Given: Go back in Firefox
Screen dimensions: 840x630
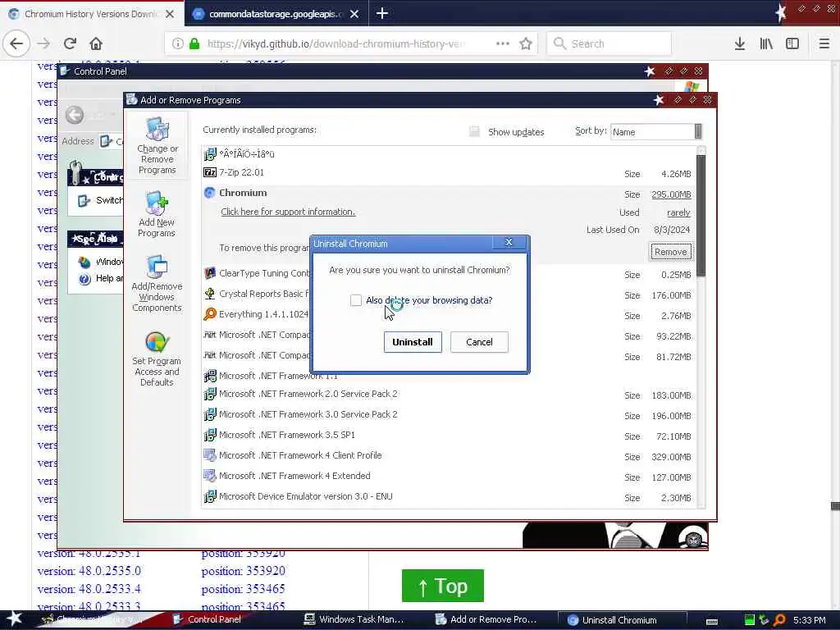Looking at the screenshot, I should 16,43.
